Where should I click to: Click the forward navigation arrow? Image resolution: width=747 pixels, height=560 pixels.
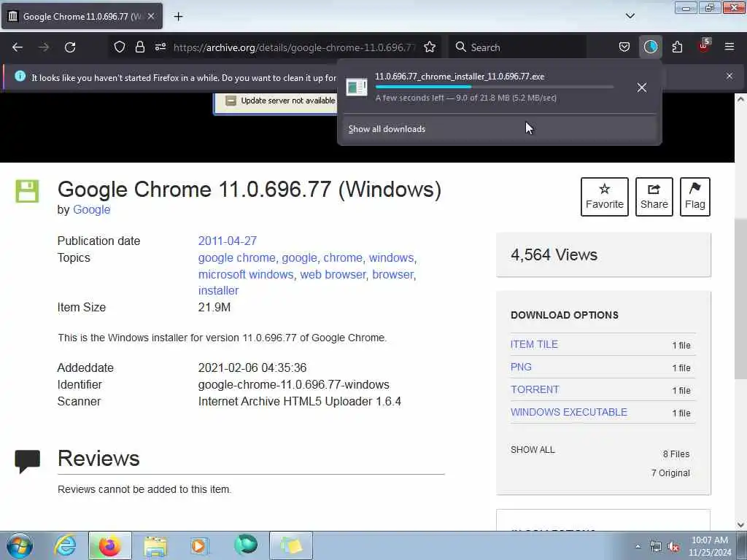click(44, 47)
